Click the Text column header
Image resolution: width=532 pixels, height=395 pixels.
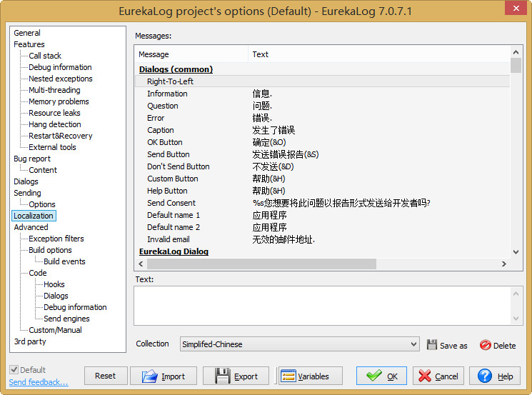pos(379,54)
